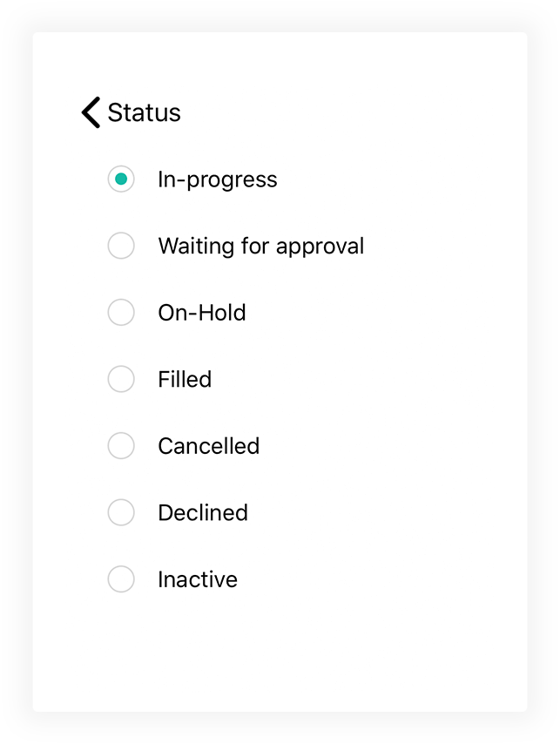Select the In-progress radio button

[x=121, y=179]
